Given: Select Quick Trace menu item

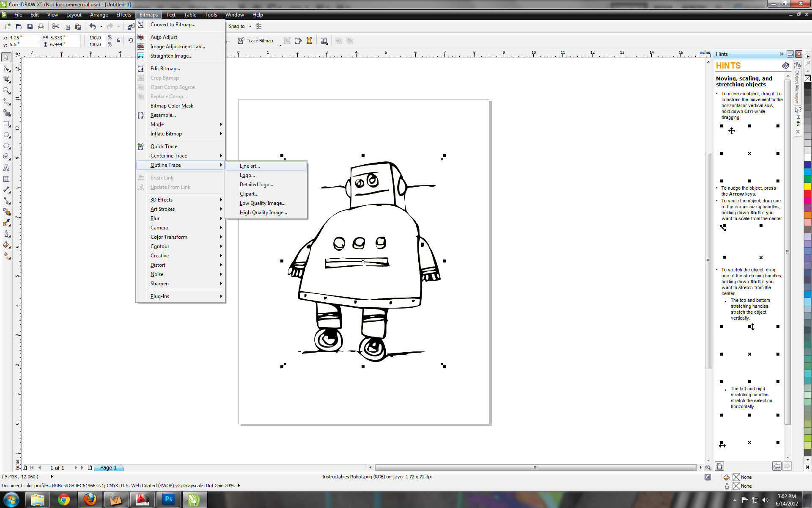Looking at the screenshot, I should point(181,146).
